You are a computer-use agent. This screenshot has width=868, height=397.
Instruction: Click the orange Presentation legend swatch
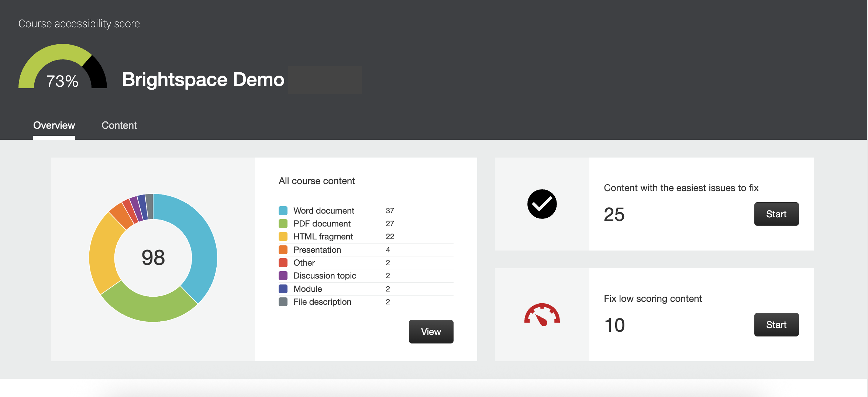(283, 250)
